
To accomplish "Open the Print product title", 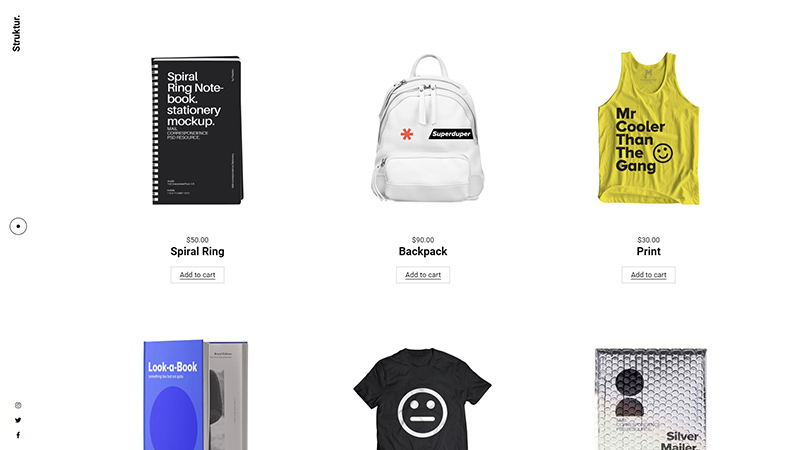I will (648, 252).
